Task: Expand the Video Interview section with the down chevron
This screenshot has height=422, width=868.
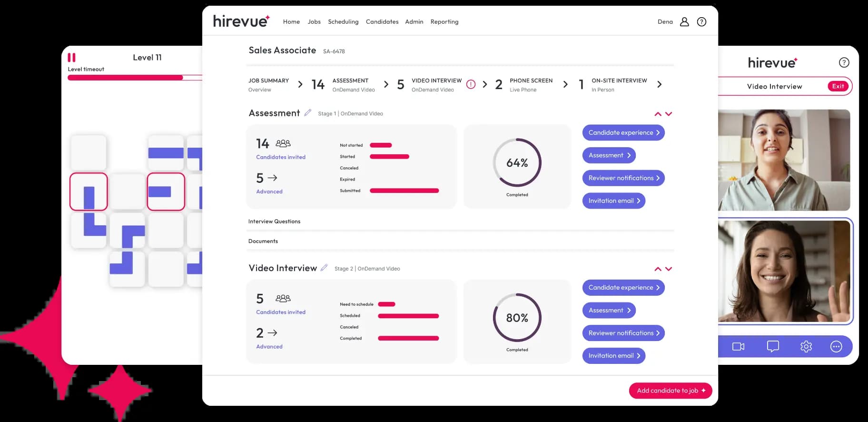Action: pos(669,269)
